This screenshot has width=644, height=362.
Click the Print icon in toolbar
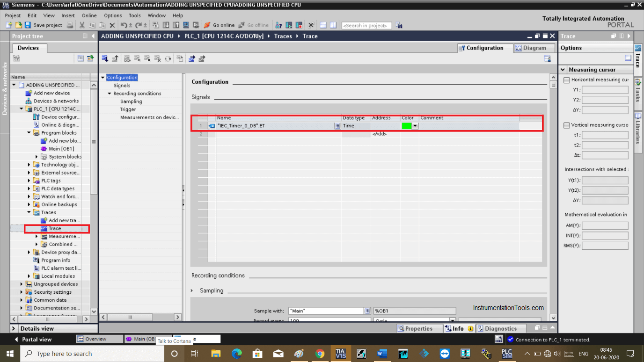tap(70, 25)
